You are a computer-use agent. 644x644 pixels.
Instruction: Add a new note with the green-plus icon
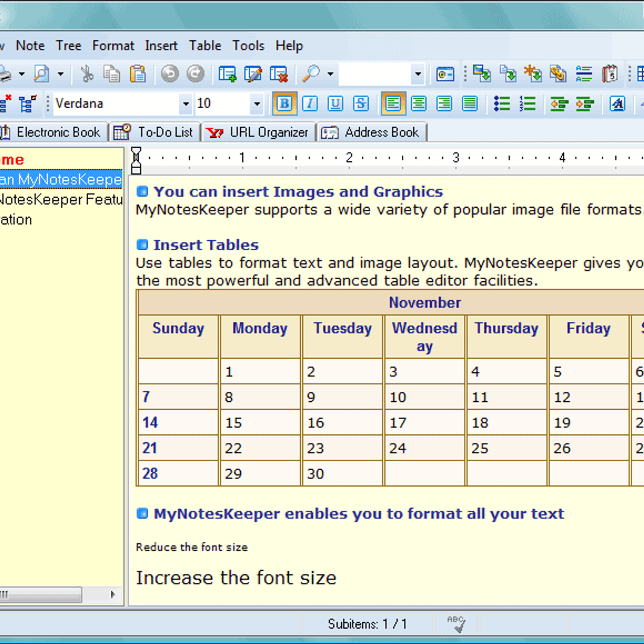(227, 74)
